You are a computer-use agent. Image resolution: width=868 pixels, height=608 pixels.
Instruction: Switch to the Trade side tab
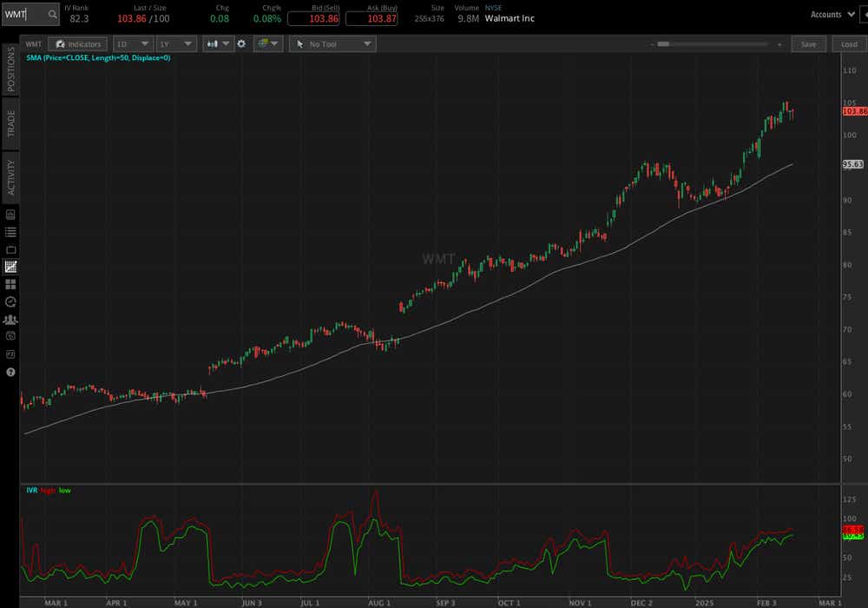(11, 123)
